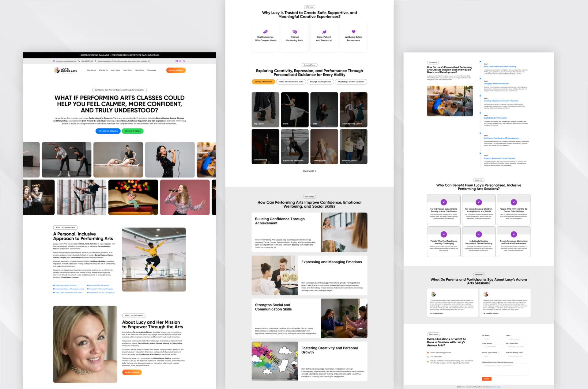Click the Real Experience card icon
The image size is (588, 389).
[x=266, y=32]
